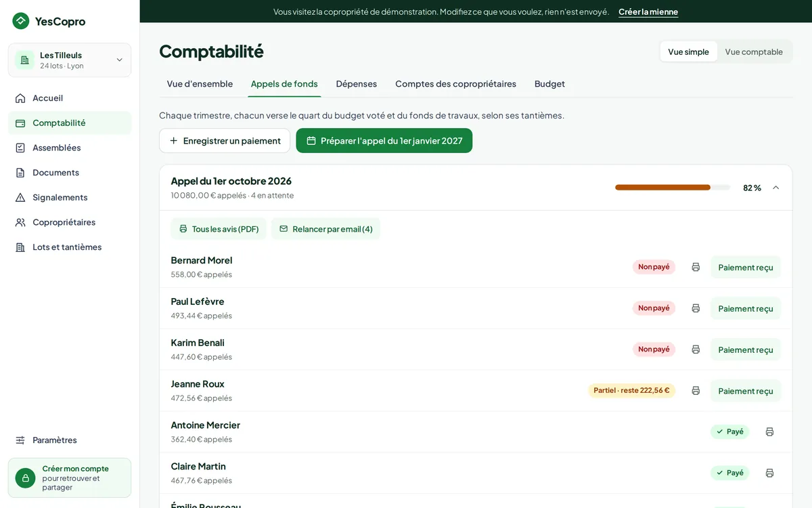This screenshot has height=508, width=812.
Task: Print Antoine Mercier's paid notice
Action: click(x=769, y=432)
